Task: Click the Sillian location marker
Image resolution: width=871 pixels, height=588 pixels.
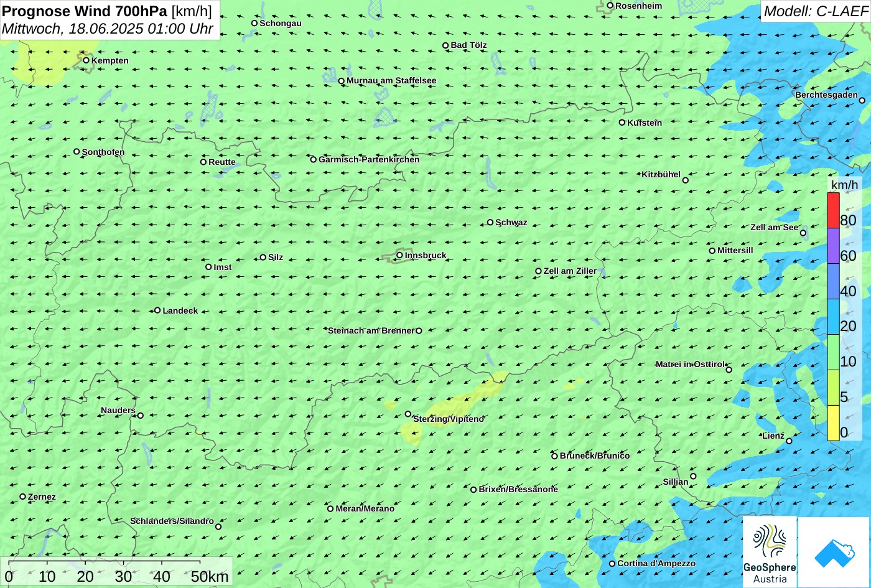Action: pos(693,477)
